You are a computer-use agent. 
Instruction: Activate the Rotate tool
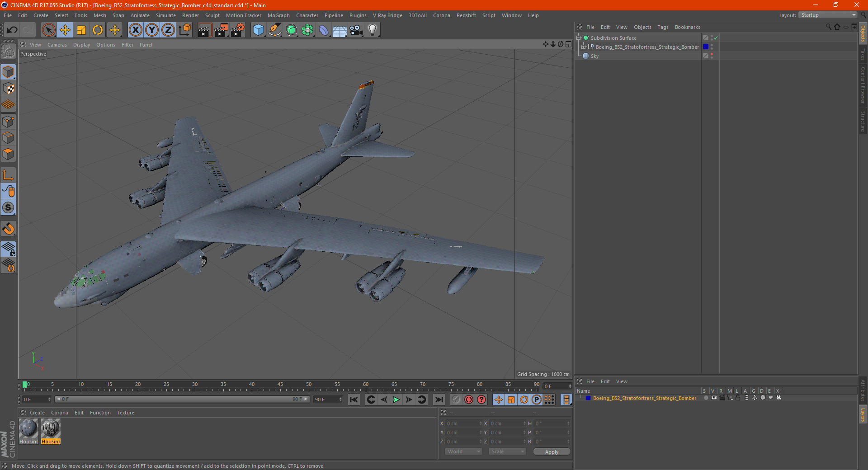point(98,30)
